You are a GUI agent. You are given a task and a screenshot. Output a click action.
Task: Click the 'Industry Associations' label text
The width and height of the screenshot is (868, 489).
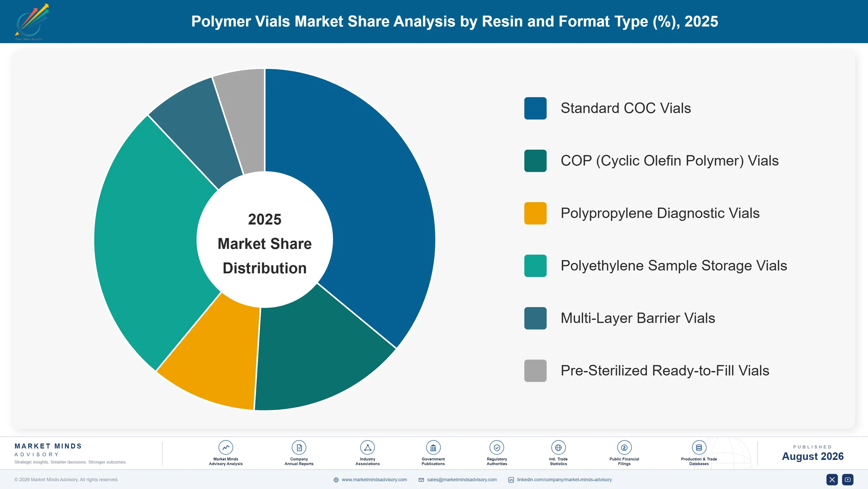click(x=367, y=461)
